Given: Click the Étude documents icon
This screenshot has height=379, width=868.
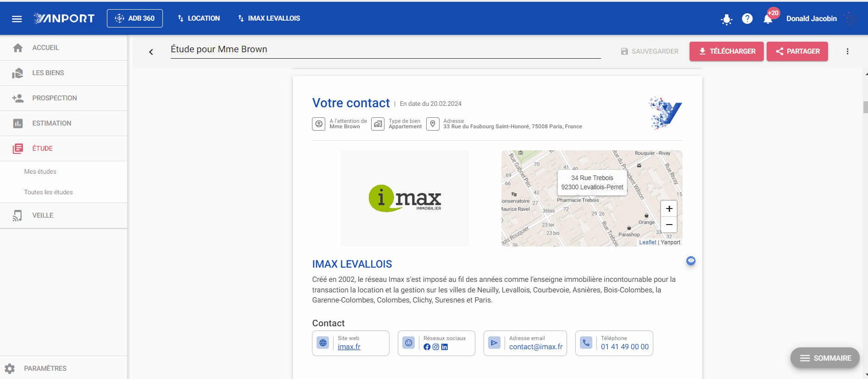Looking at the screenshot, I should 18,148.
